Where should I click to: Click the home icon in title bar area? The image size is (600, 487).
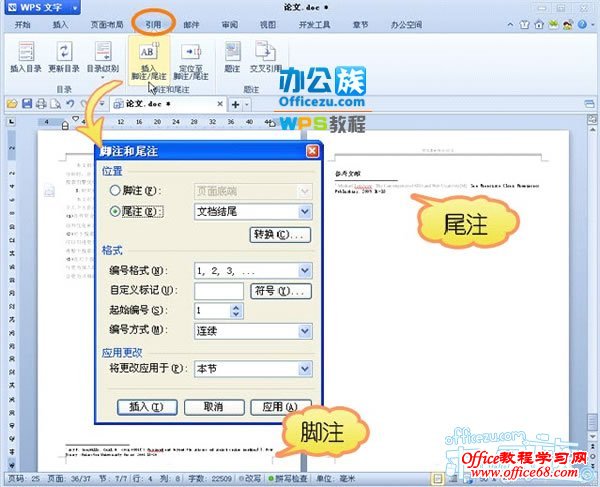[x=539, y=24]
